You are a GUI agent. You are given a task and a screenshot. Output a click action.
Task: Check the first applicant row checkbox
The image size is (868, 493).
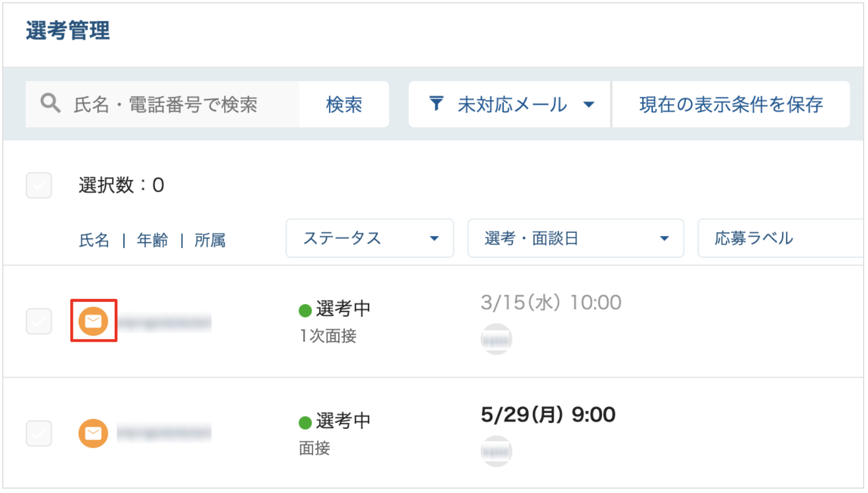[x=39, y=322]
